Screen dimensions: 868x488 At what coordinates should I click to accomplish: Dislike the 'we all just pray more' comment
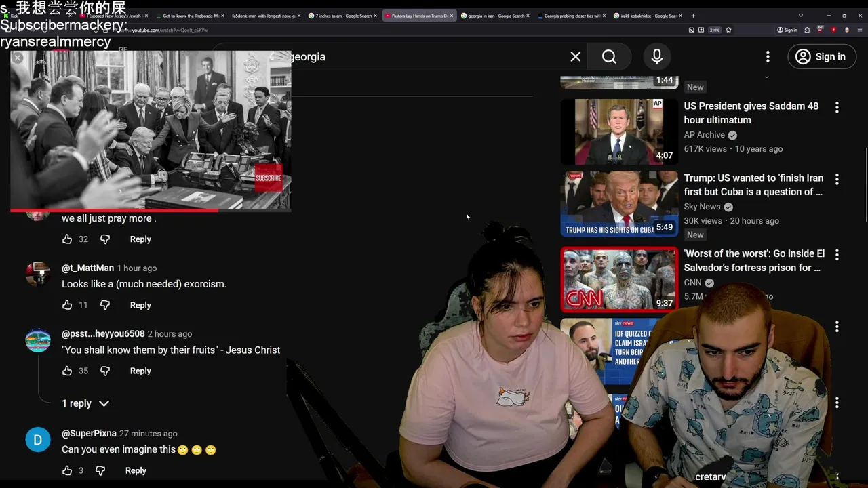[x=105, y=239]
